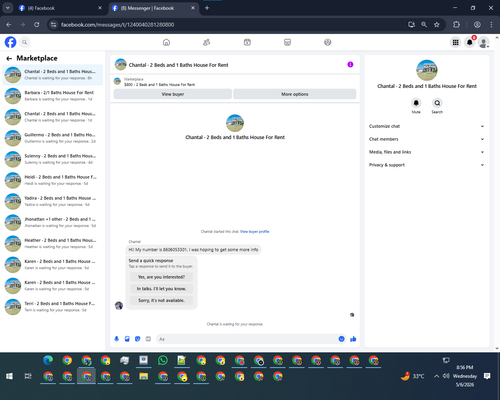Open Heather's conversation in the list

tap(53, 243)
